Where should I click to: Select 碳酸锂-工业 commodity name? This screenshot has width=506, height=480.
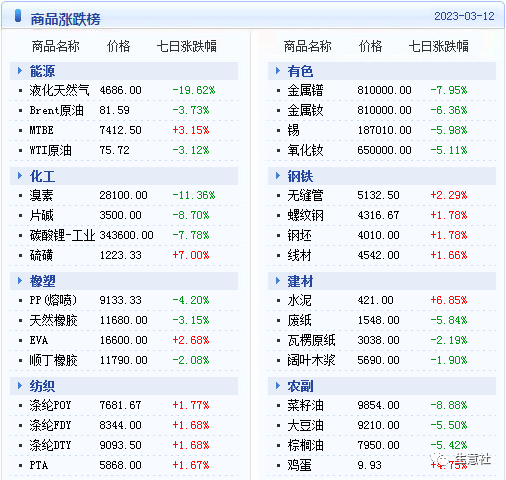62,235
